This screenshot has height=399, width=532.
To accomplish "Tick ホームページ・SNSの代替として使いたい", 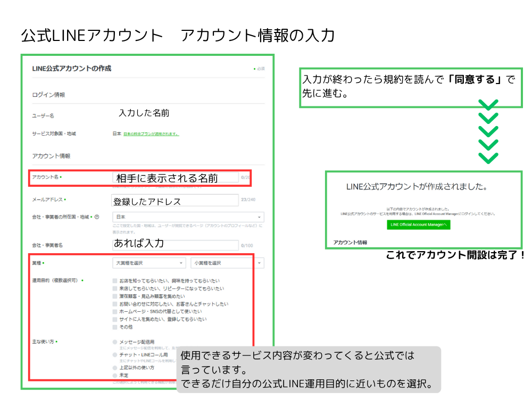I will click(x=115, y=311).
